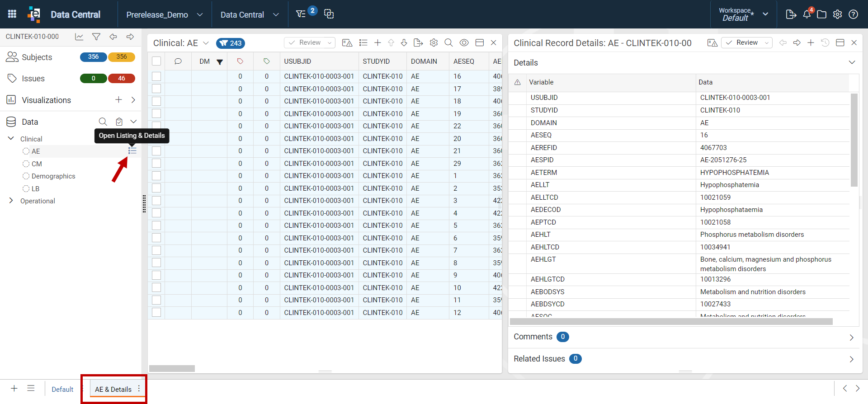Open notifications bell icon
Image resolution: width=868 pixels, height=404 pixels.
pos(807,14)
